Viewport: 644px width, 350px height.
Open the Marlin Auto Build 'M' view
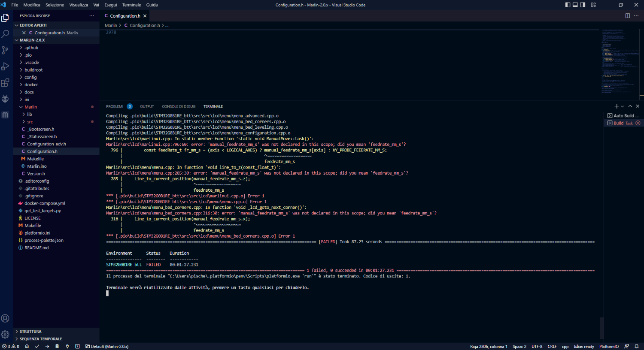[5, 115]
